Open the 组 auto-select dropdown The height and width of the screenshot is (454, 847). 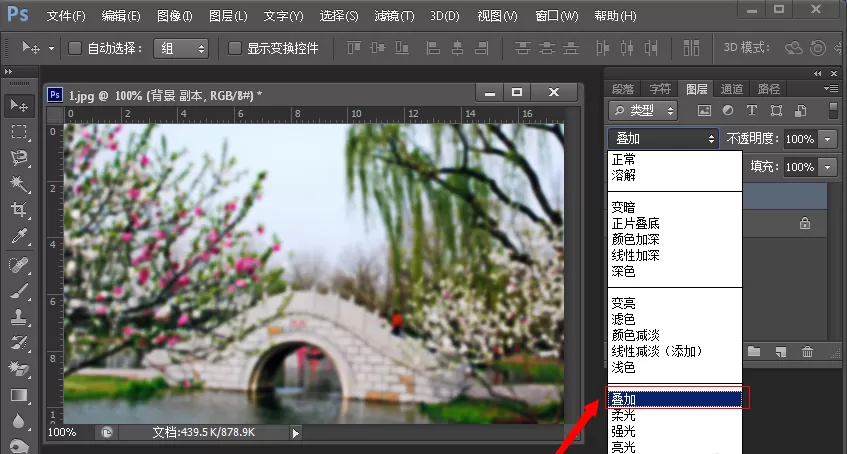tap(181, 49)
